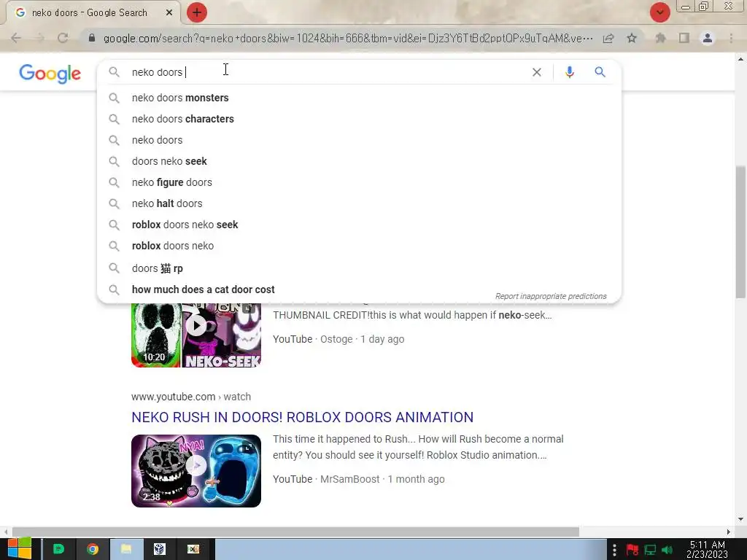Click Report inappropriate predictions link
Image resolution: width=747 pixels, height=560 pixels.
click(551, 296)
